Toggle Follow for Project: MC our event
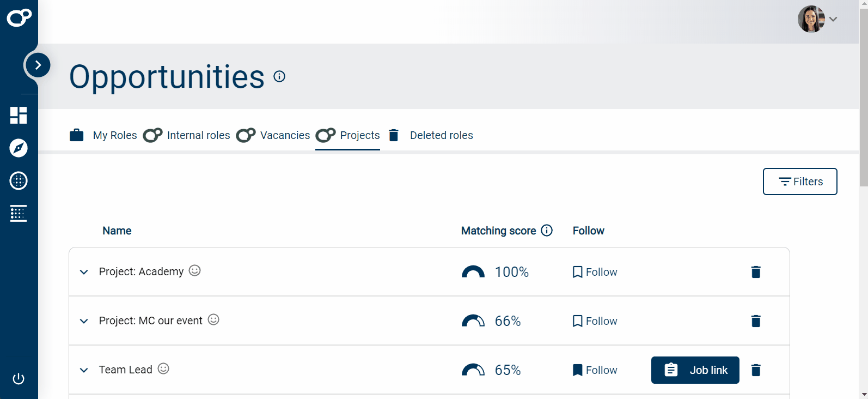868x399 pixels. pyautogui.click(x=595, y=321)
